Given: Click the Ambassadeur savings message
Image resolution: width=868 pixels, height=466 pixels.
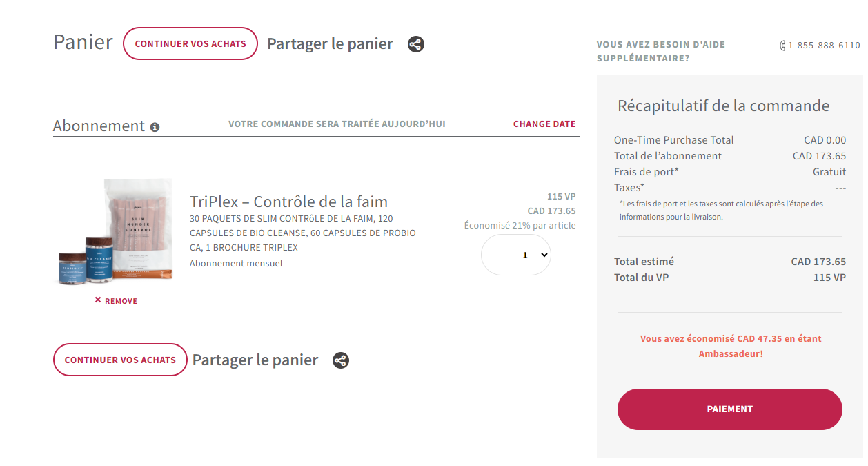Looking at the screenshot, I should click(x=731, y=346).
